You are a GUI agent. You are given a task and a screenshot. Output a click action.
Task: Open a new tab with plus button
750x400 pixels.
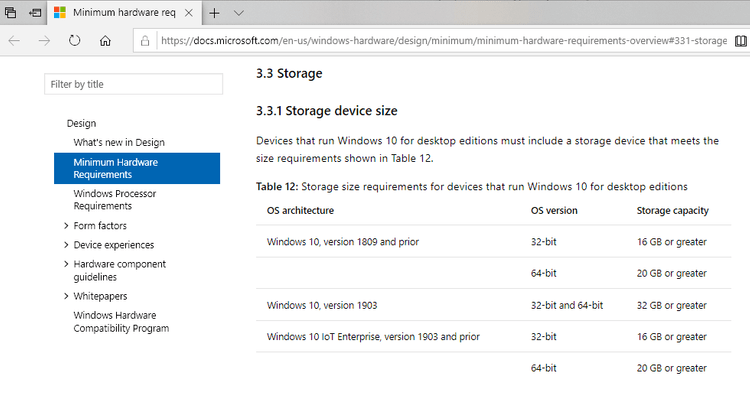pos(214,13)
